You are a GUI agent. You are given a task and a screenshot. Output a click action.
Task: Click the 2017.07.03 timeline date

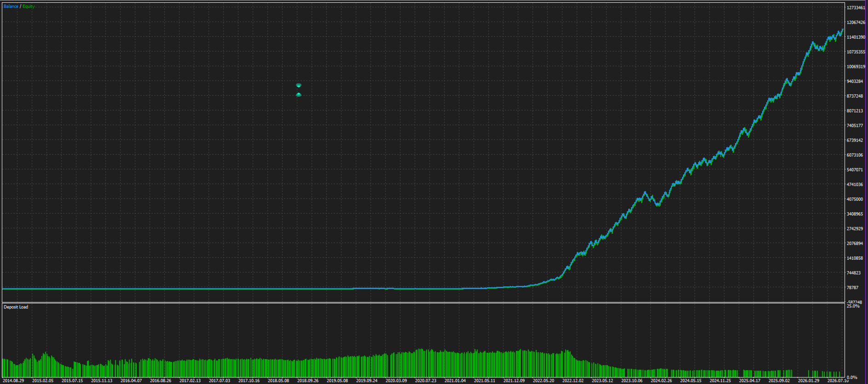click(x=220, y=381)
